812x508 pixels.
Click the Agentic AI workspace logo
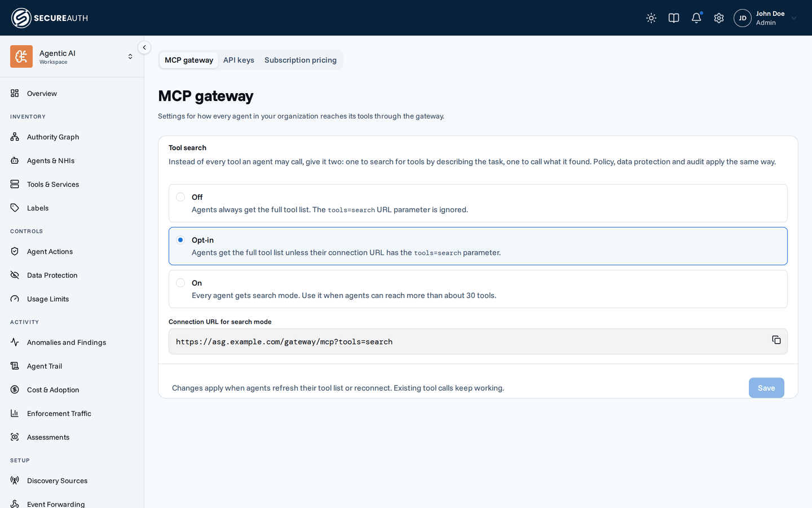pyautogui.click(x=21, y=56)
